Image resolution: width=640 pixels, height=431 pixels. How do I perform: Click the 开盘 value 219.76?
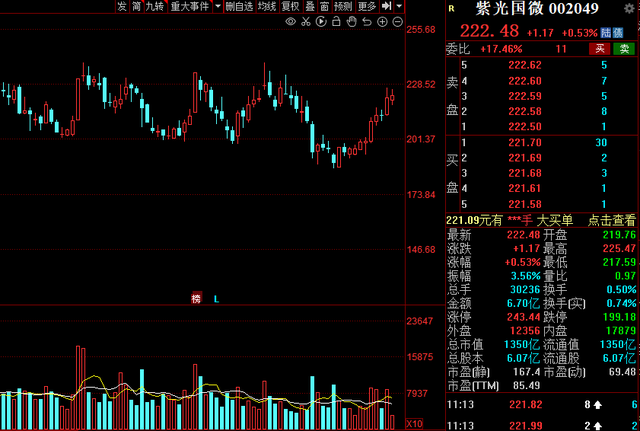(619, 235)
